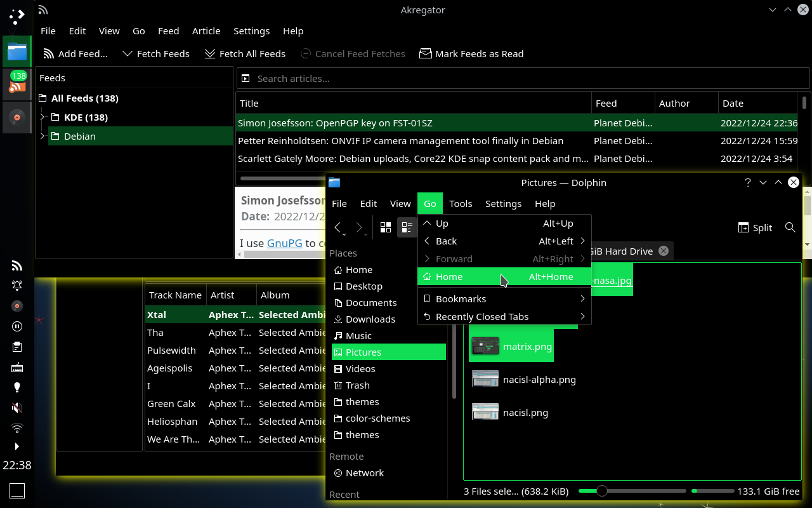Click the Akregator RSS title bar icon

pos(43,10)
